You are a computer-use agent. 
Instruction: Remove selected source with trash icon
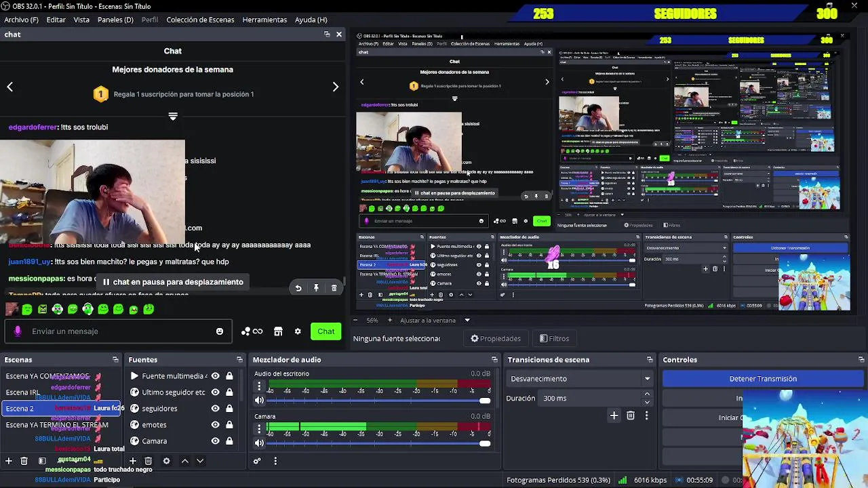[x=148, y=461]
